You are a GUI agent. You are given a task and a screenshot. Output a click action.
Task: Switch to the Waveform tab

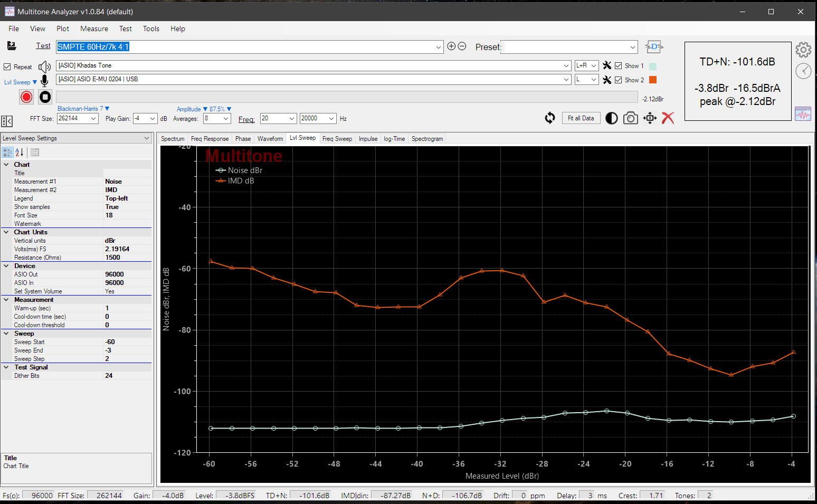pos(270,139)
